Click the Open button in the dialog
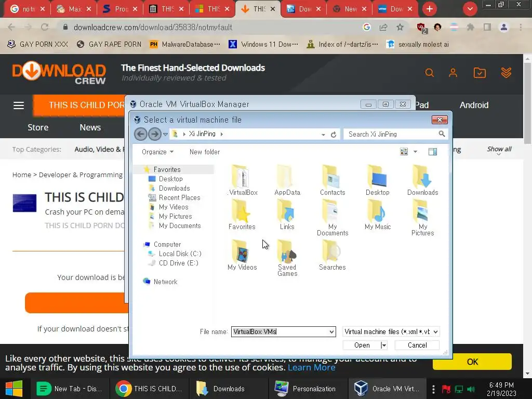The height and width of the screenshot is (399, 532). (x=362, y=345)
